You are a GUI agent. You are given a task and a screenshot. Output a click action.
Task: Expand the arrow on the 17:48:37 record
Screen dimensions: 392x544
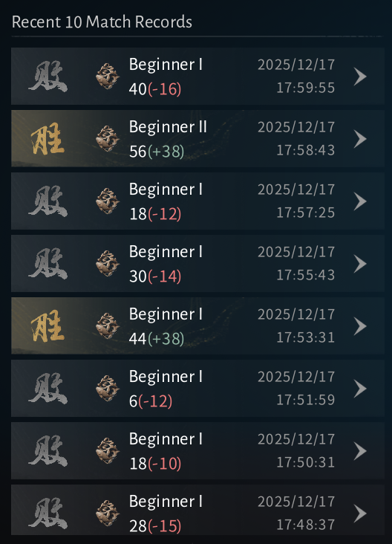tap(360, 514)
